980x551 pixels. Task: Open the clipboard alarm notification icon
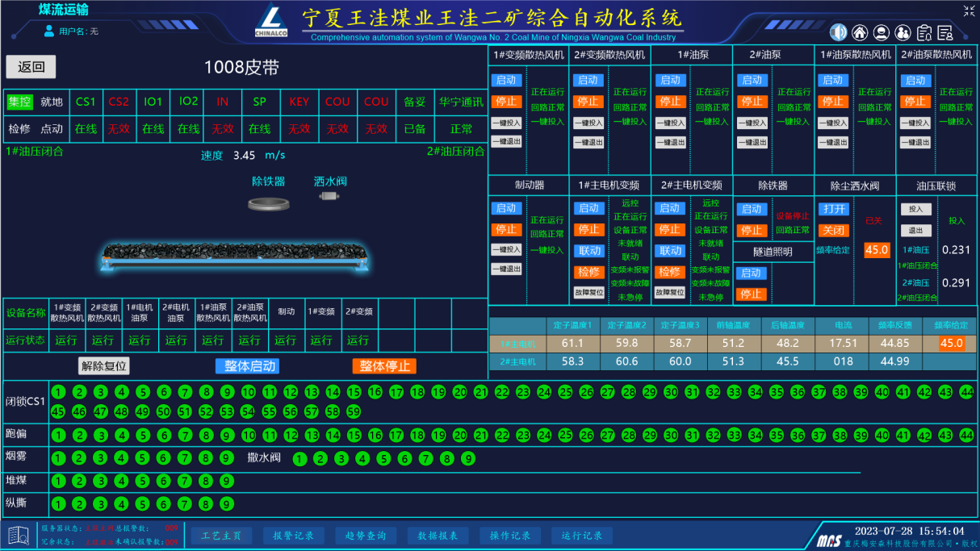click(x=924, y=32)
